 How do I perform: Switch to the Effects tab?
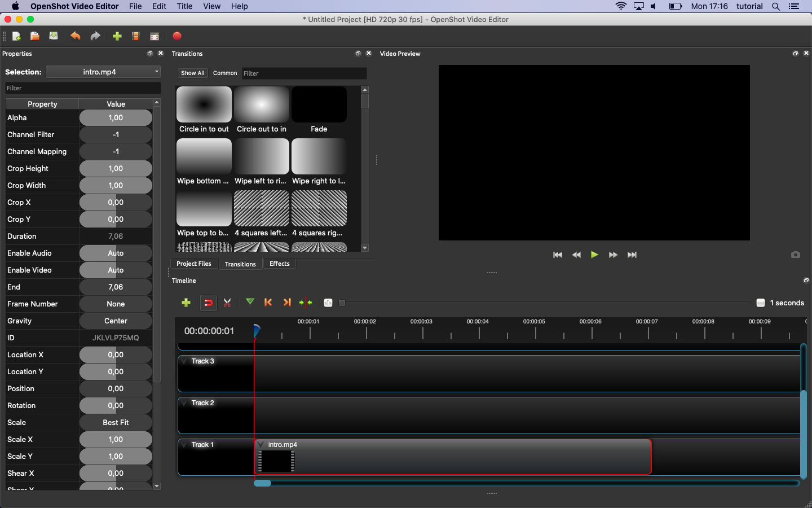pyautogui.click(x=279, y=264)
